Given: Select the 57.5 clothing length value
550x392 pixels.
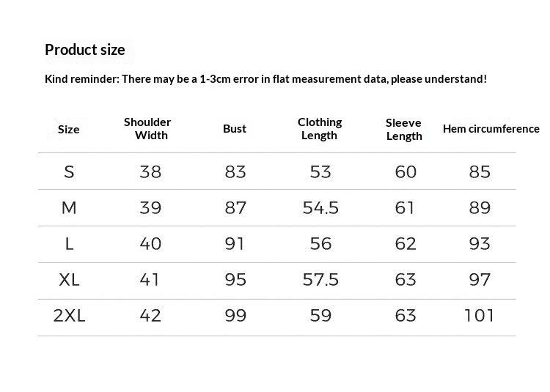Looking at the screenshot, I should pyautogui.click(x=320, y=280).
